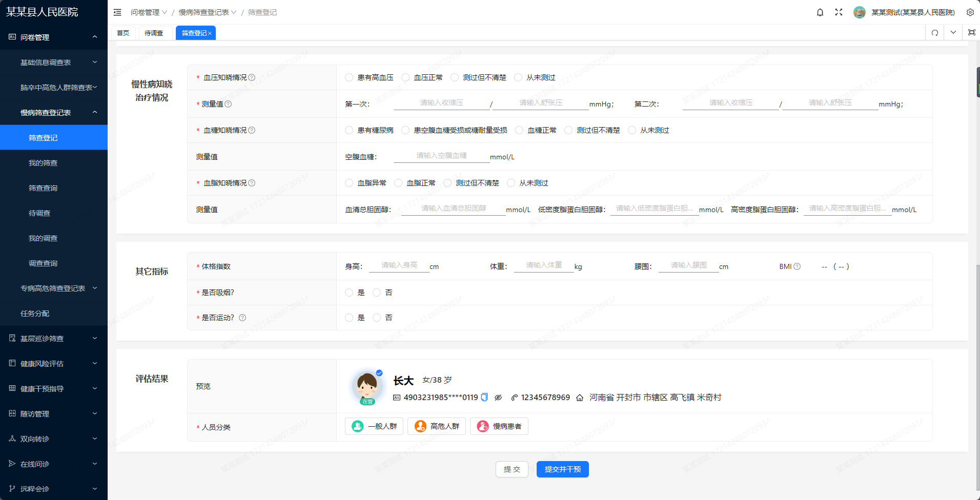Viewport: 980px width, 500px height.
Task: Open the settings gear icon
Action: (x=970, y=12)
